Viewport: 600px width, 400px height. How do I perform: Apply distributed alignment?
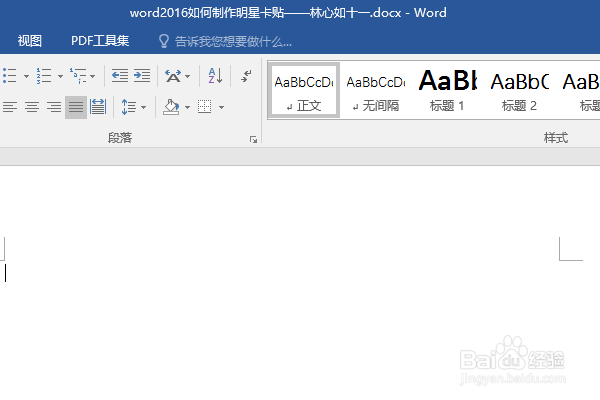98,107
